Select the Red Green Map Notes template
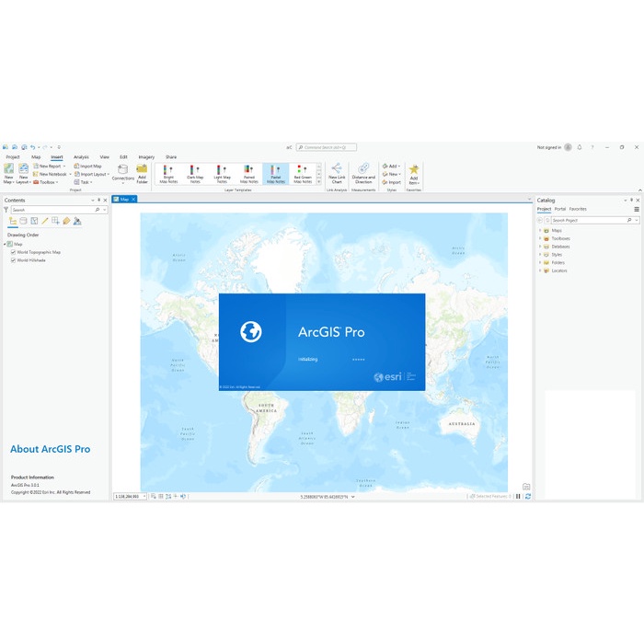 [303, 174]
